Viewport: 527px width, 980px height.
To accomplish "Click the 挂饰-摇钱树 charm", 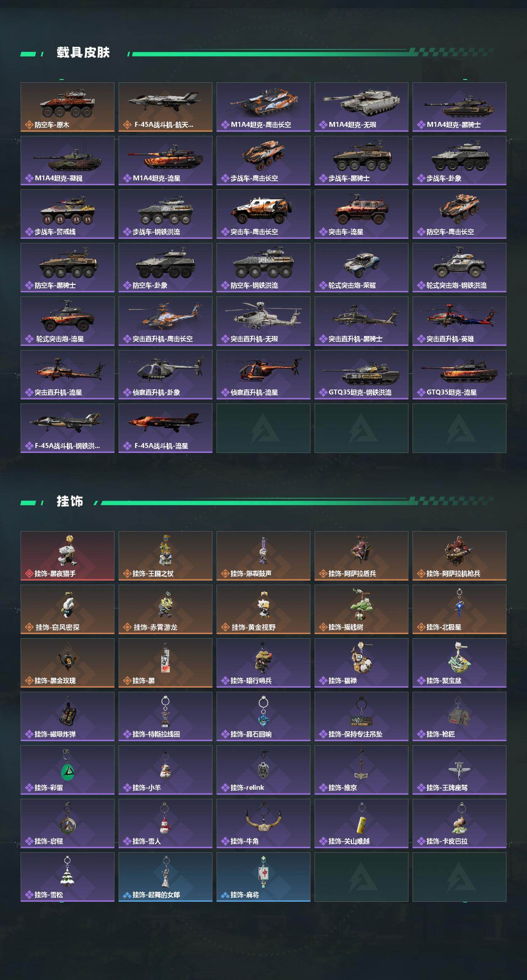I will click(361, 609).
